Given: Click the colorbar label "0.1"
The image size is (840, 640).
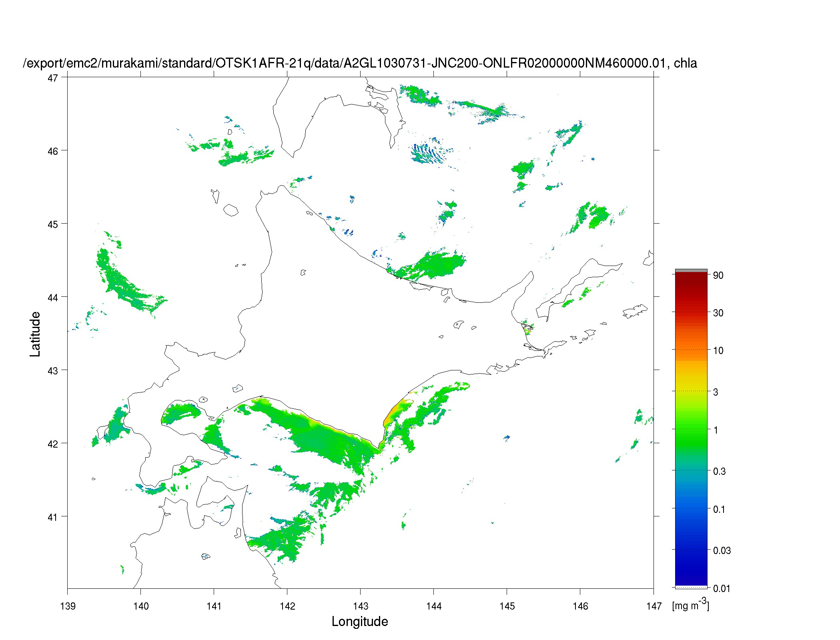Looking at the screenshot, I should [x=720, y=509].
